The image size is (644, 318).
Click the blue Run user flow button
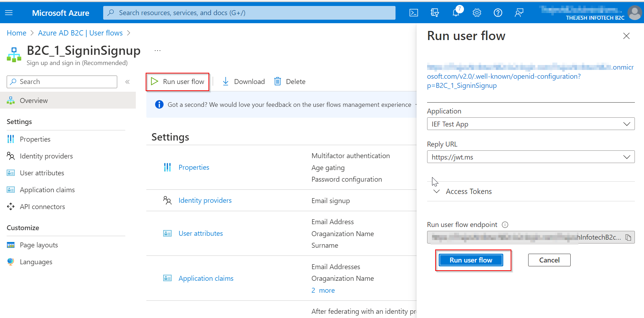pyautogui.click(x=471, y=260)
